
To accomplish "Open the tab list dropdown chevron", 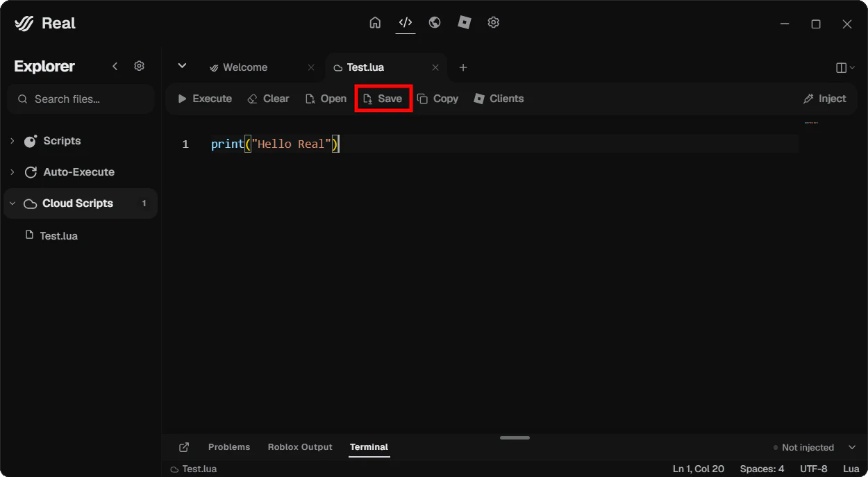I will [x=182, y=66].
